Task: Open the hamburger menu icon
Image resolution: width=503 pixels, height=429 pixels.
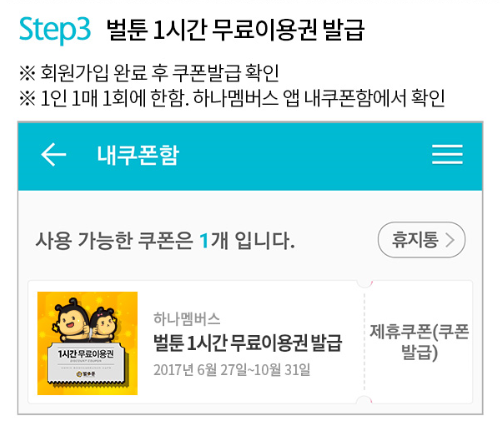Action: point(447,154)
